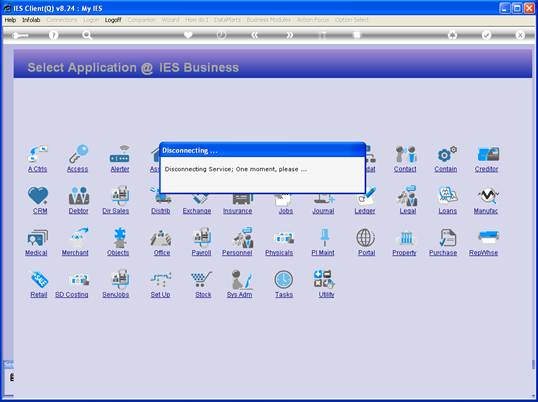
Task: Open the Objects puzzle-piece icon
Action: pos(120,237)
